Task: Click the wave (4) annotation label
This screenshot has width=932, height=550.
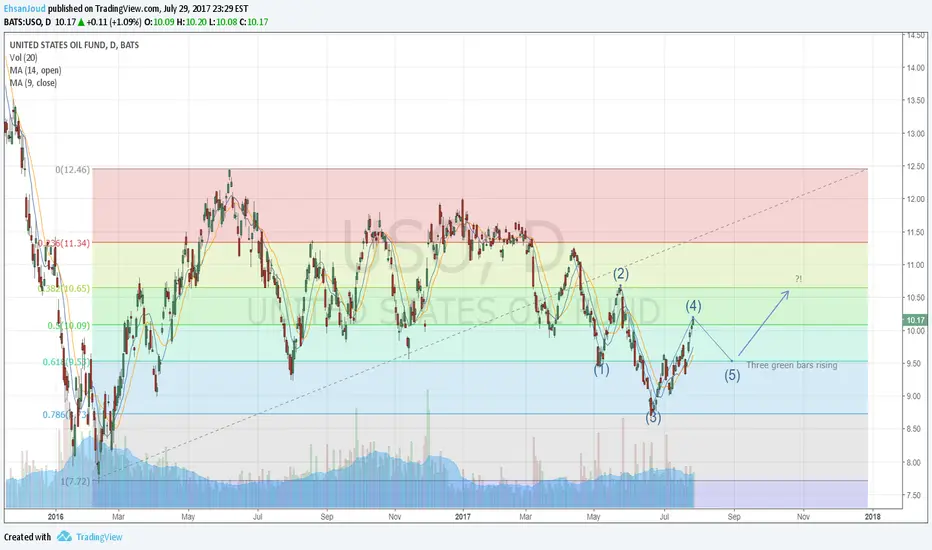Action: click(x=693, y=306)
